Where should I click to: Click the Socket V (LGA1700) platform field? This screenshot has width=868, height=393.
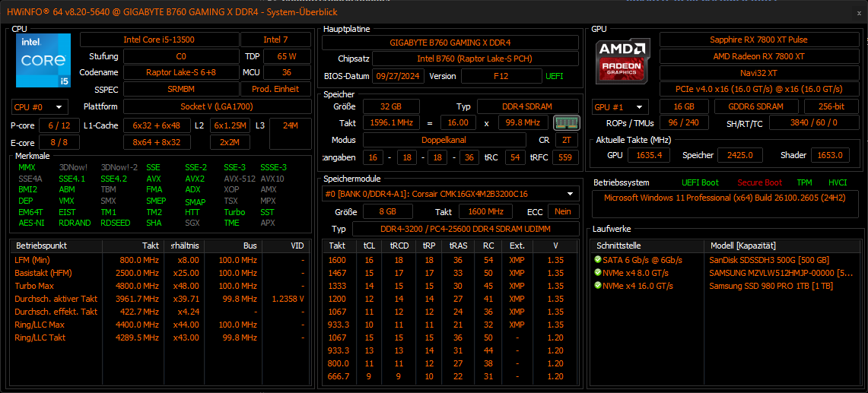tap(217, 106)
